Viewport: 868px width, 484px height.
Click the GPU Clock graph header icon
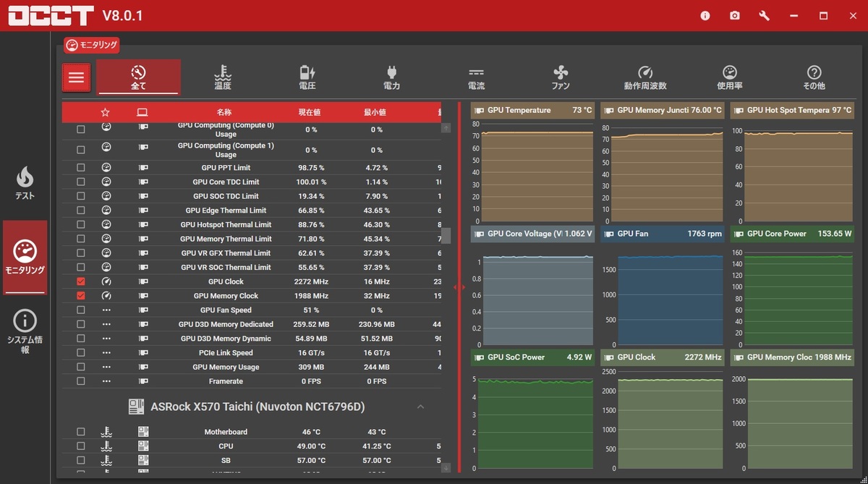click(609, 357)
